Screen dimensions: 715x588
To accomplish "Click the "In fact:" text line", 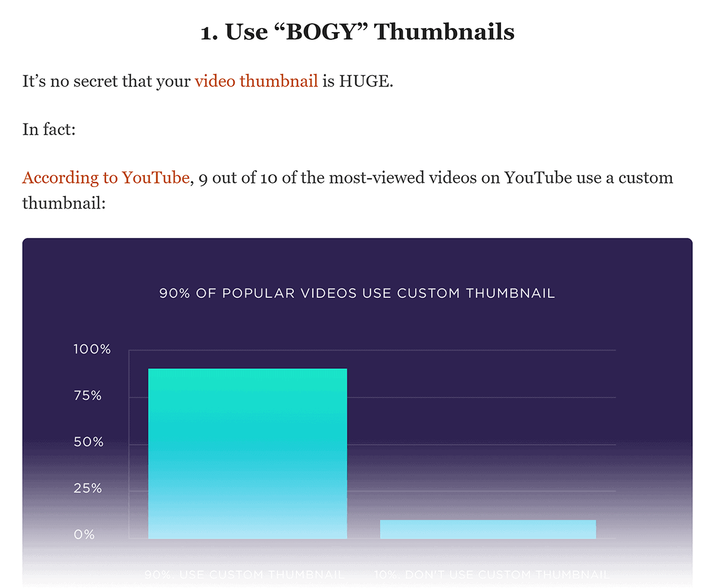I will pos(49,129).
